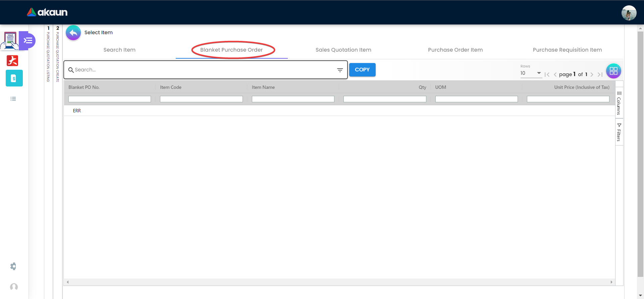The width and height of the screenshot is (644, 299).
Task: Click the akaun logo in the header
Action: click(x=47, y=12)
